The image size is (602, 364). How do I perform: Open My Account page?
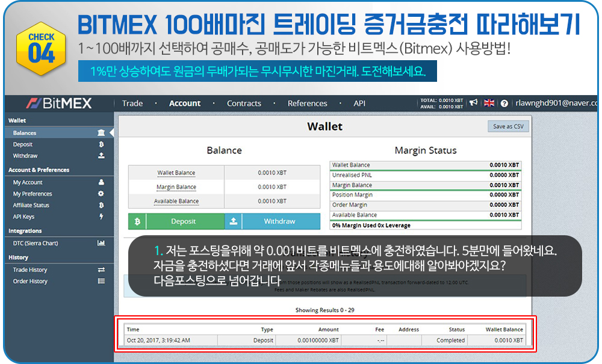pyautogui.click(x=28, y=182)
